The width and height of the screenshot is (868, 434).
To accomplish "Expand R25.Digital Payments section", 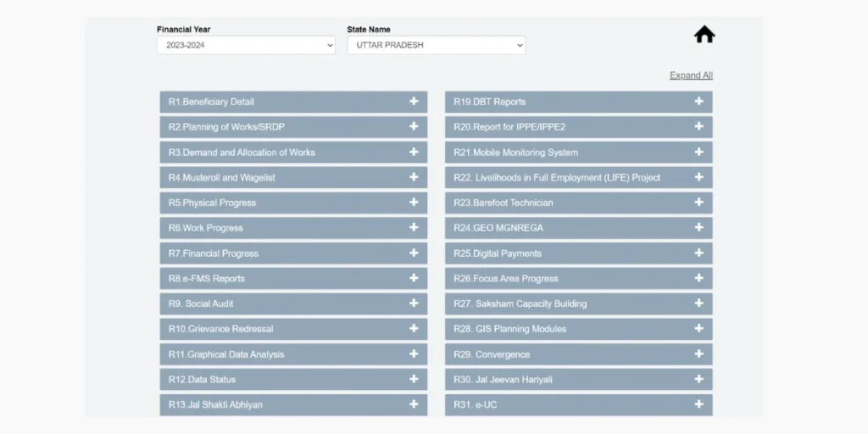I will tap(578, 253).
